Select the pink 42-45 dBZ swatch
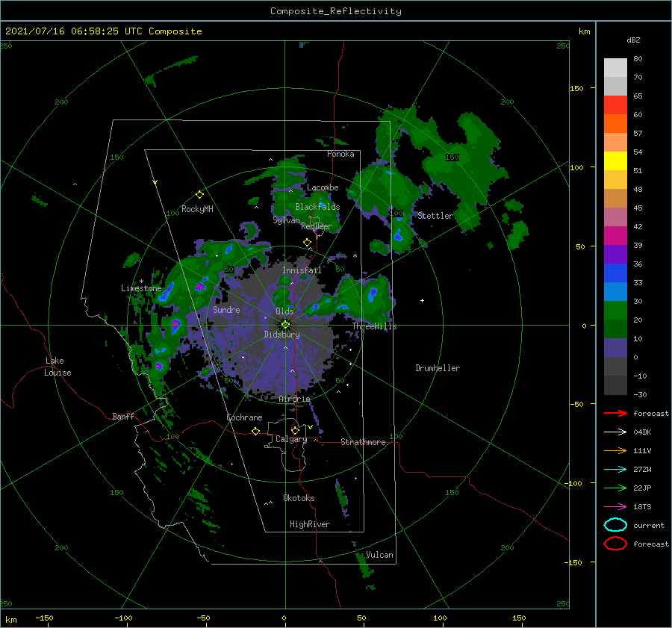This screenshot has height=628, width=672. 615,217
